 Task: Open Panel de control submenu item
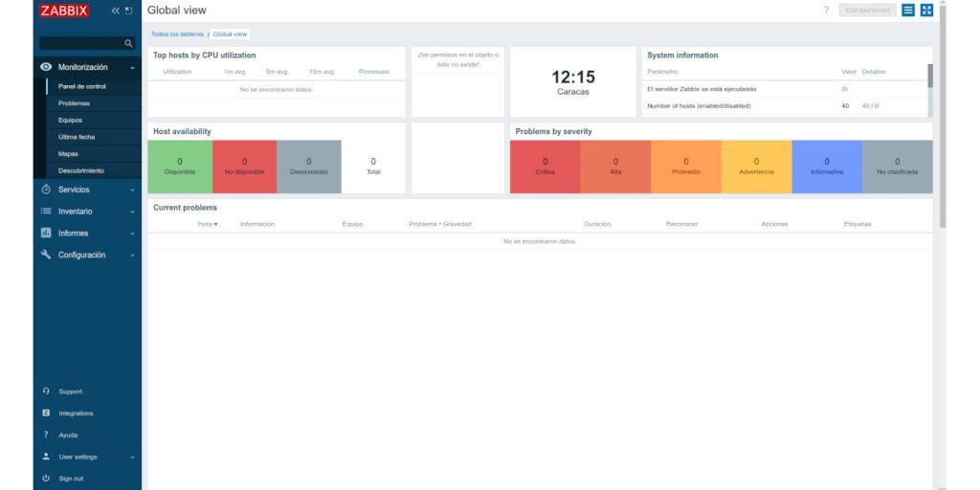tap(82, 86)
